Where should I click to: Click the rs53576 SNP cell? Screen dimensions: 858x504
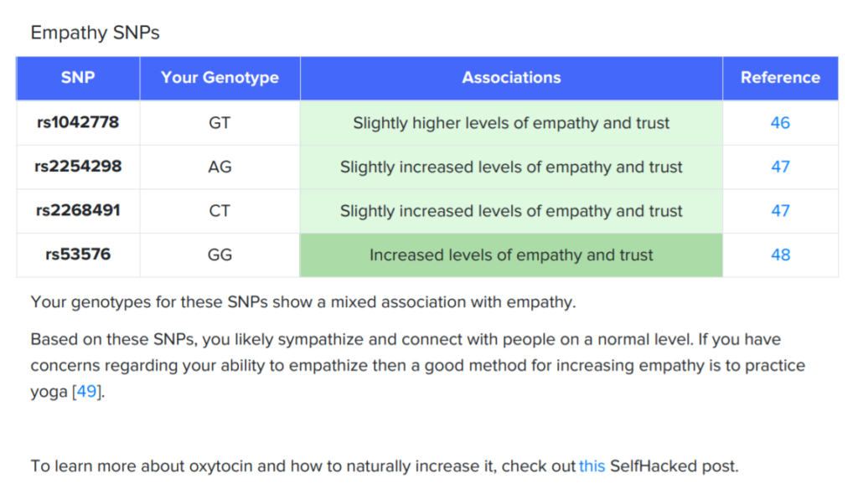tap(78, 255)
